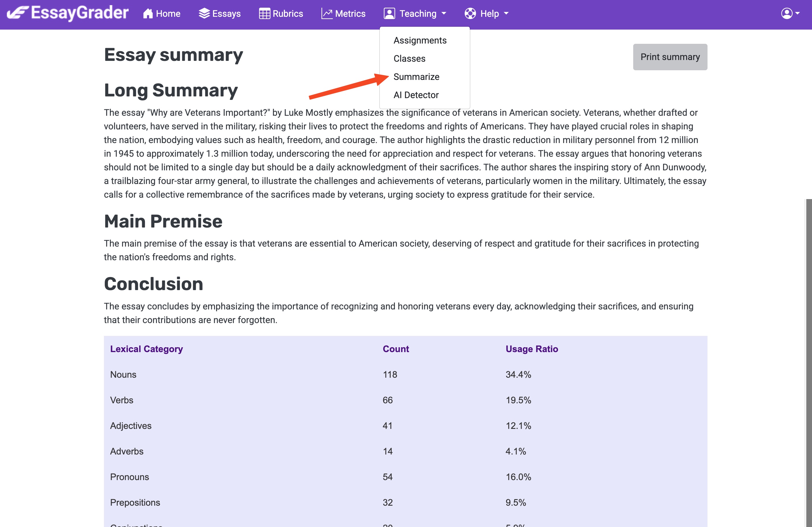Viewport: 812px width, 527px height.
Task: Collapse the Teaching dropdown caret
Action: (x=444, y=14)
